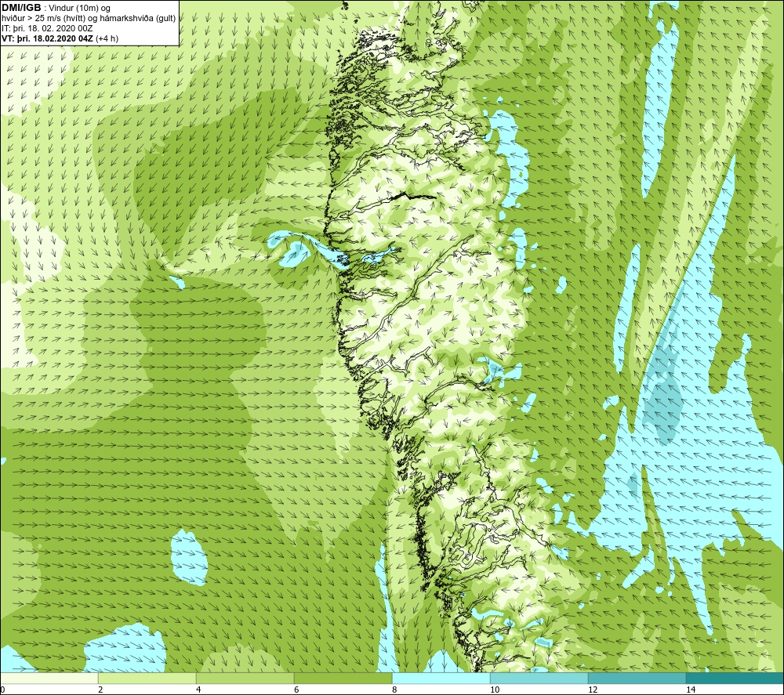Click the legend label '4'
Screen dimensions: 784x695
click(x=198, y=690)
